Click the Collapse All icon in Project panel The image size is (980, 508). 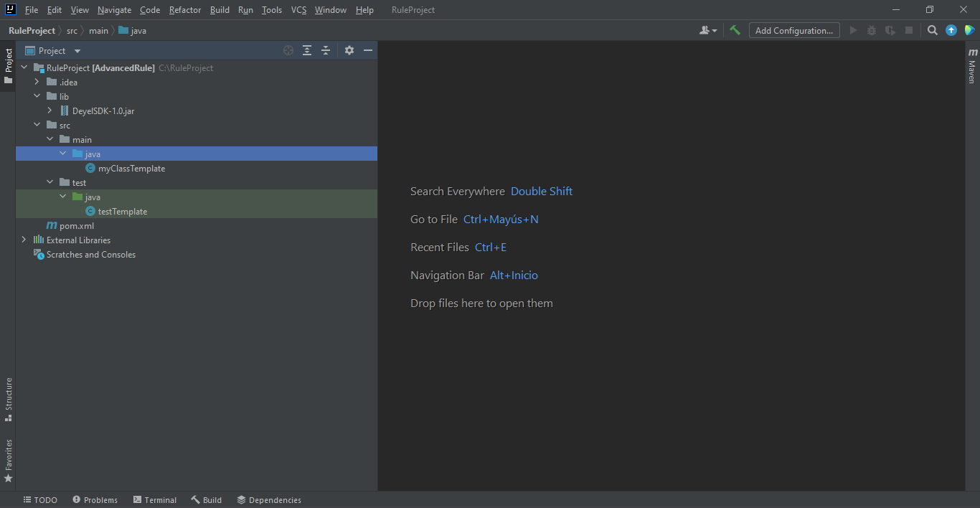click(x=326, y=50)
